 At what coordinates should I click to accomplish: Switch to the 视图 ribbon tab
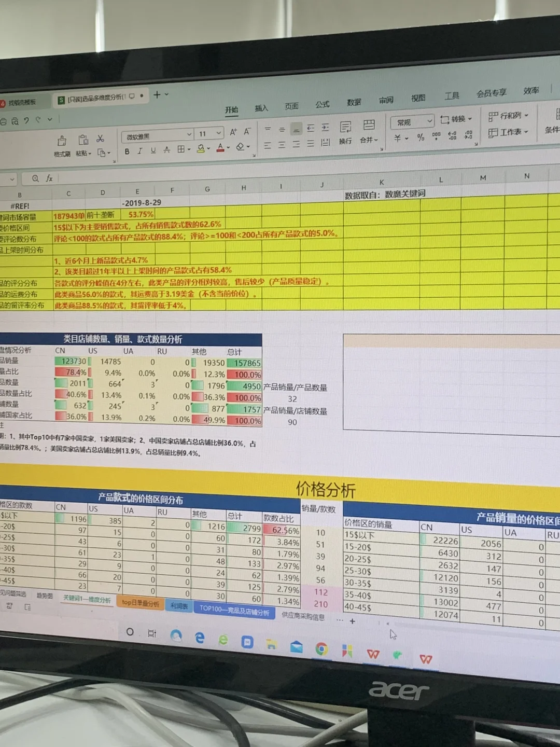click(x=418, y=98)
